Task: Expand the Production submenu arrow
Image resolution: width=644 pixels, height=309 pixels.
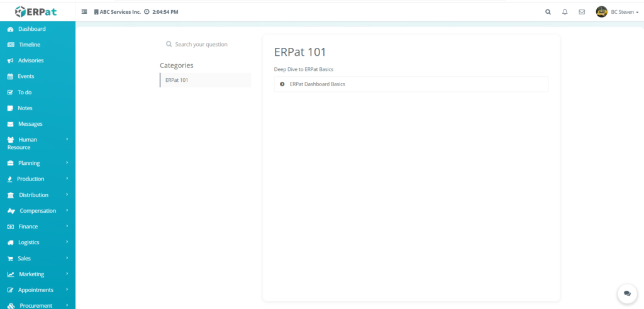Action: coord(67,179)
